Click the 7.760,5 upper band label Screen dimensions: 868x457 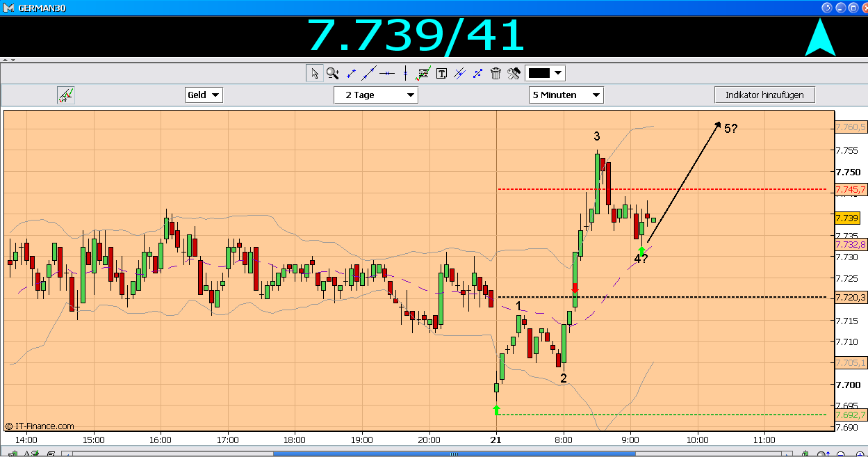pyautogui.click(x=851, y=127)
